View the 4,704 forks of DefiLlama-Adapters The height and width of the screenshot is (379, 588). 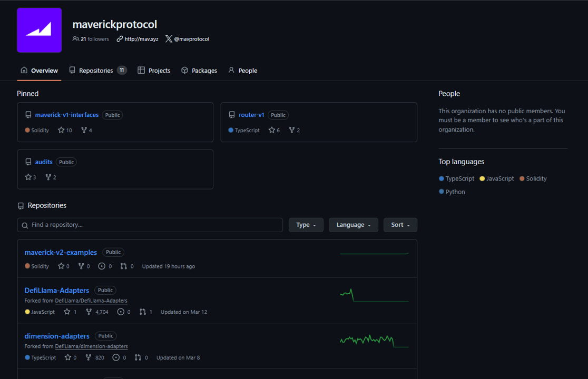[x=97, y=312]
